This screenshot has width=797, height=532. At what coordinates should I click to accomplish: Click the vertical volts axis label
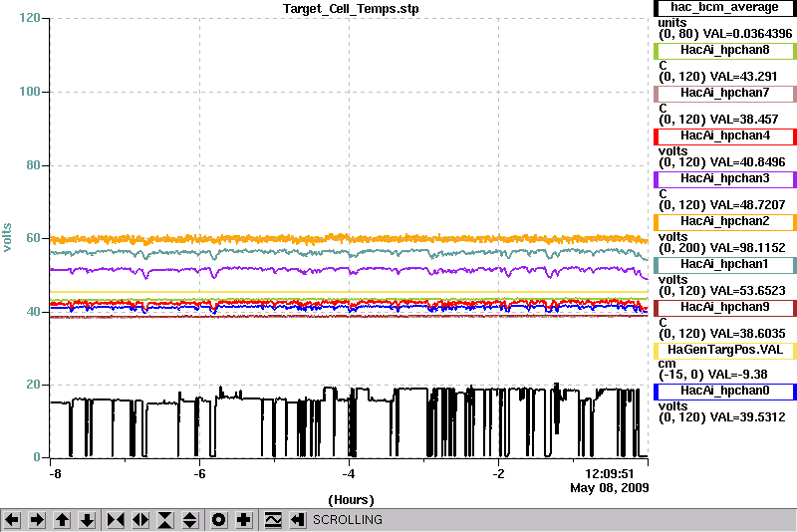tap(7, 237)
